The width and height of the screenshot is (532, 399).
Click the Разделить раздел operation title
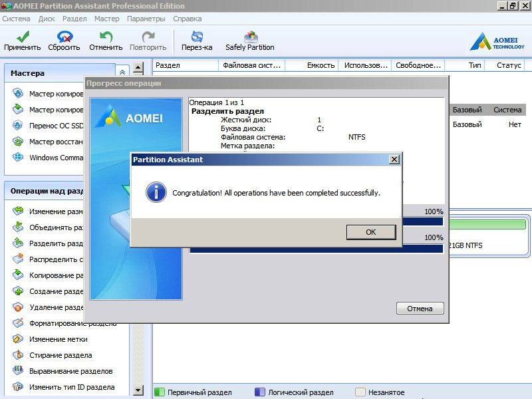[x=227, y=111]
